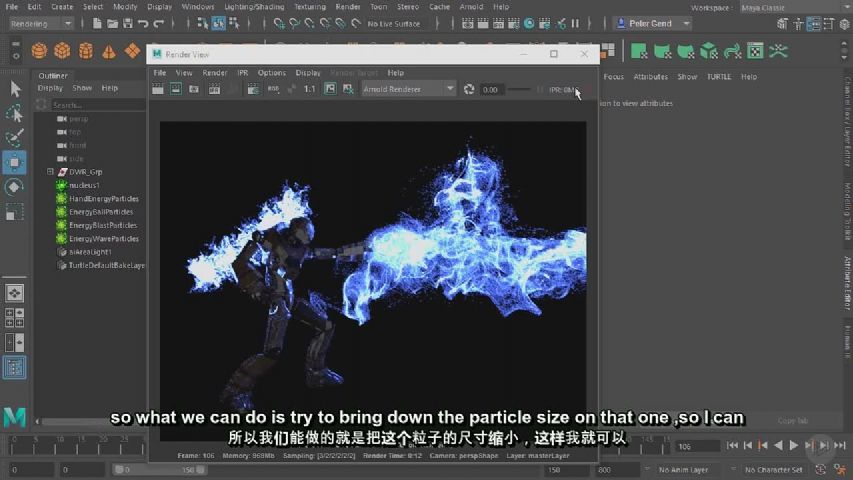Image resolution: width=853 pixels, height=480 pixels.
Task: Click the play forwards button
Action: click(794, 445)
